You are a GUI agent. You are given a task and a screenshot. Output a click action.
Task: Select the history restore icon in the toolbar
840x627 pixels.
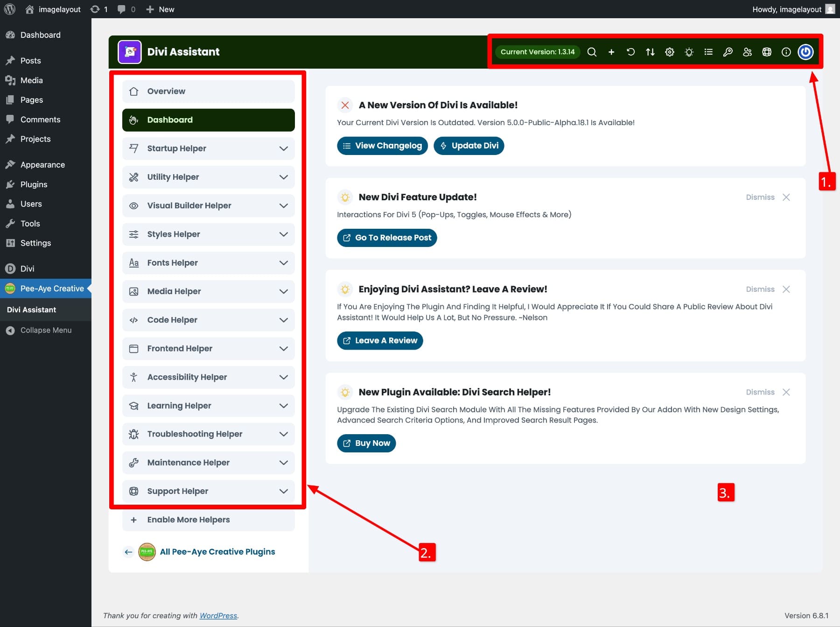[x=630, y=52]
